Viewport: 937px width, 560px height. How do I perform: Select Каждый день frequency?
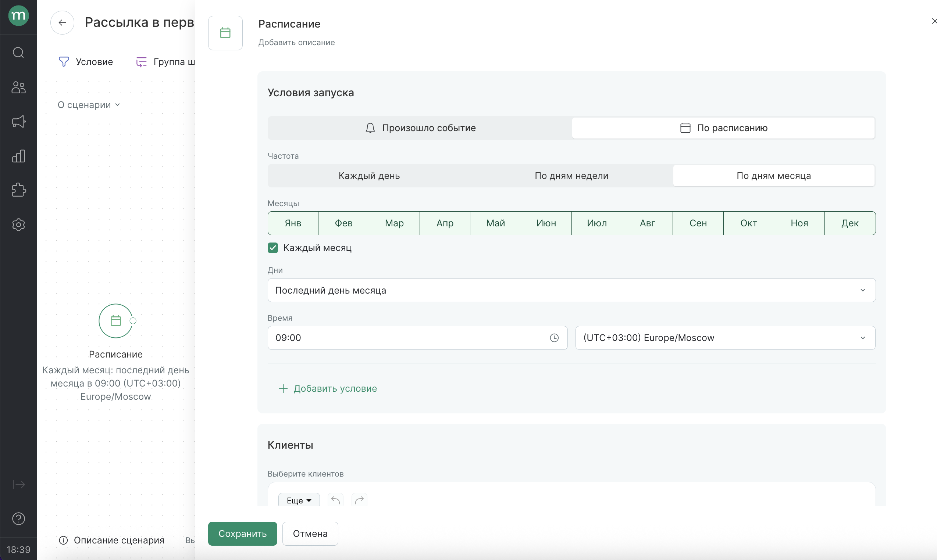(369, 176)
